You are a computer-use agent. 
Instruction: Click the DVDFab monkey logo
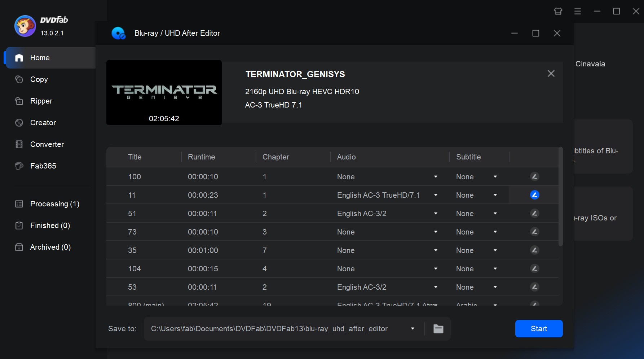(25, 26)
